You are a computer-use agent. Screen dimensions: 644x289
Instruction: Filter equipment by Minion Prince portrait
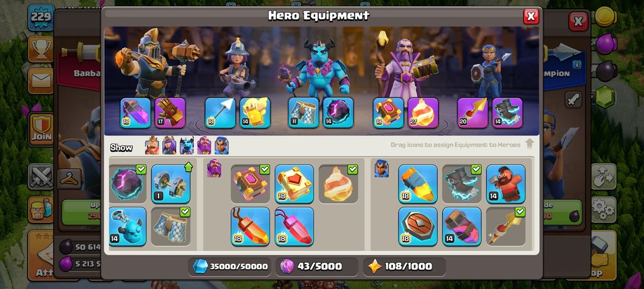click(x=187, y=146)
